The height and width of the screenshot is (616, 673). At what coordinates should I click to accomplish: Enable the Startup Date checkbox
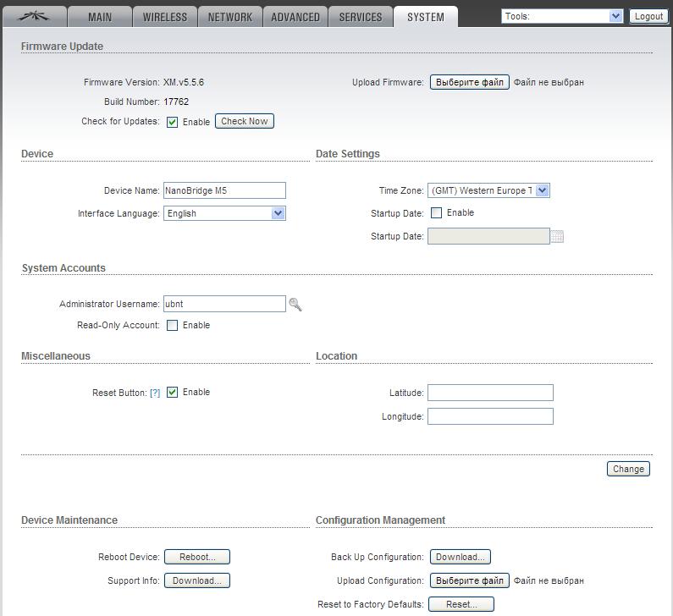coord(437,213)
